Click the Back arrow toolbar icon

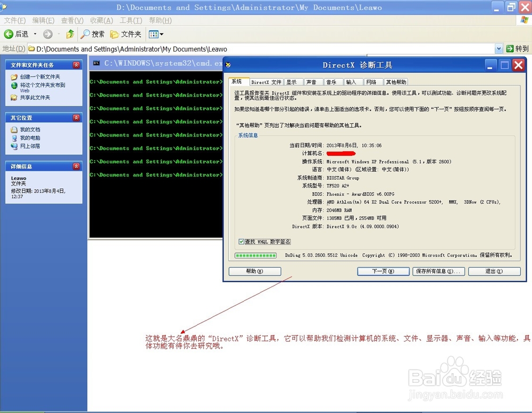pyautogui.click(x=9, y=34)
